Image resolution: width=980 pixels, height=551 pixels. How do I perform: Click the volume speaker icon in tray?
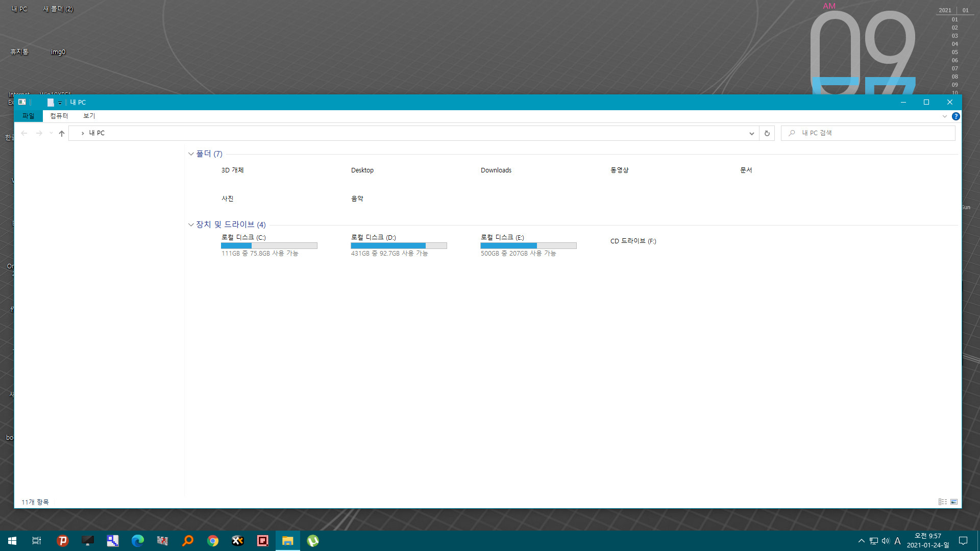[886, 541]
